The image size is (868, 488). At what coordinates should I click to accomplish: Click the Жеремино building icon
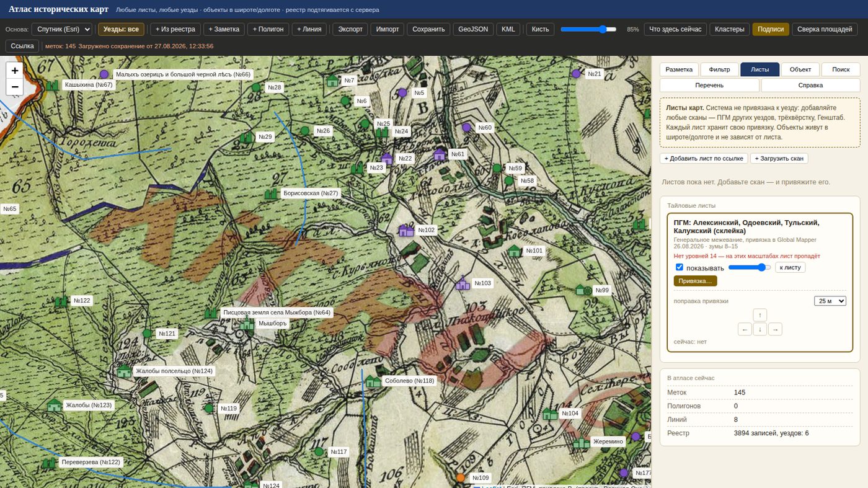click(581, 442)
